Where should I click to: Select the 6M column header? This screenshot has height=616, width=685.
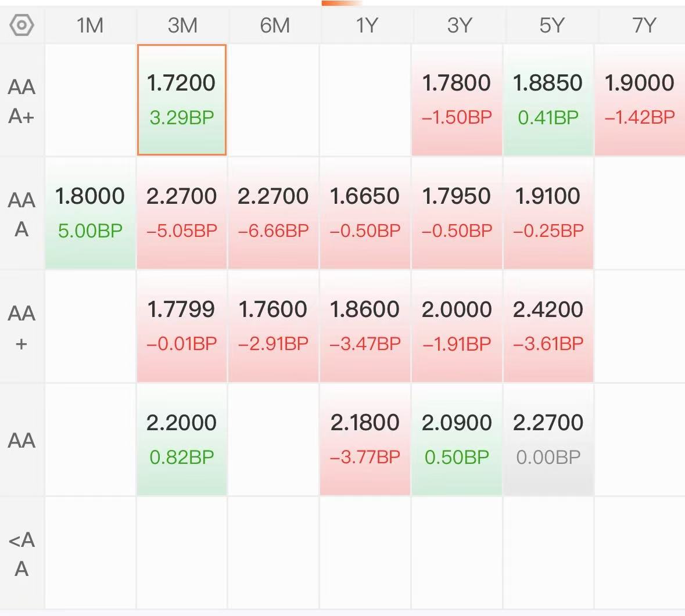275,25
